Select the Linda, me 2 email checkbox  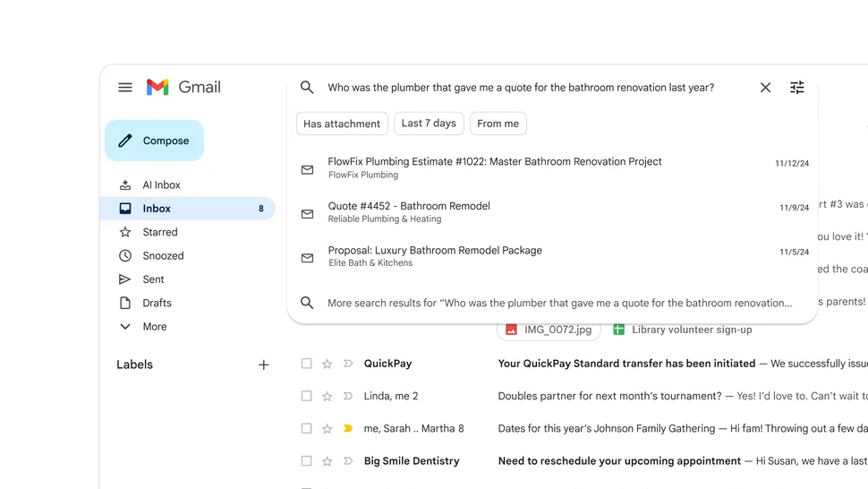coord(306,396)
